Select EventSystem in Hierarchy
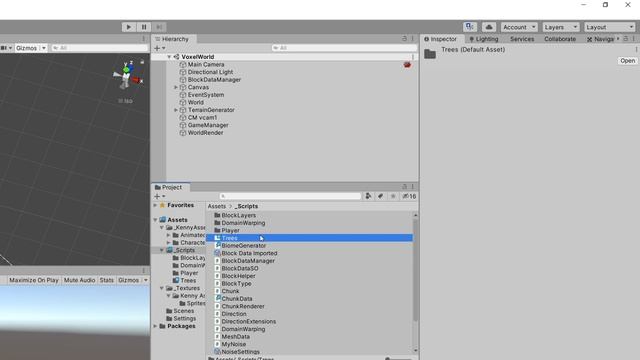The image size is (640, 360). (x=206, y=95)
